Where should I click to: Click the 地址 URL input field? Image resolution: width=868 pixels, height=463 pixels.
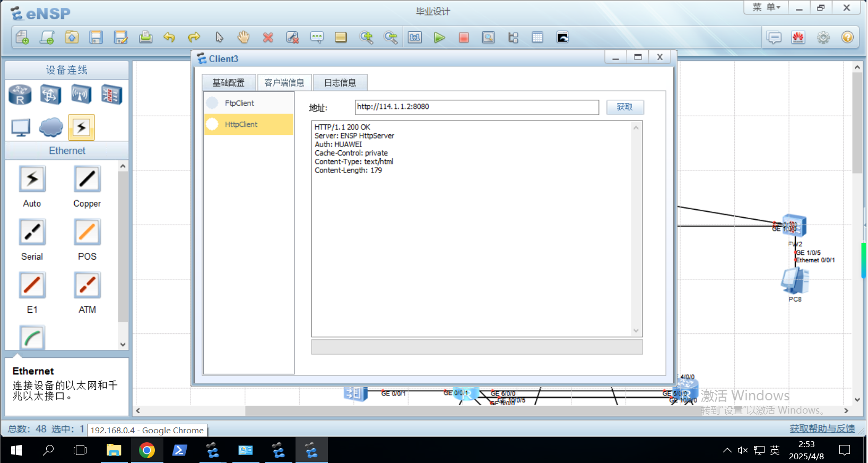477,107
